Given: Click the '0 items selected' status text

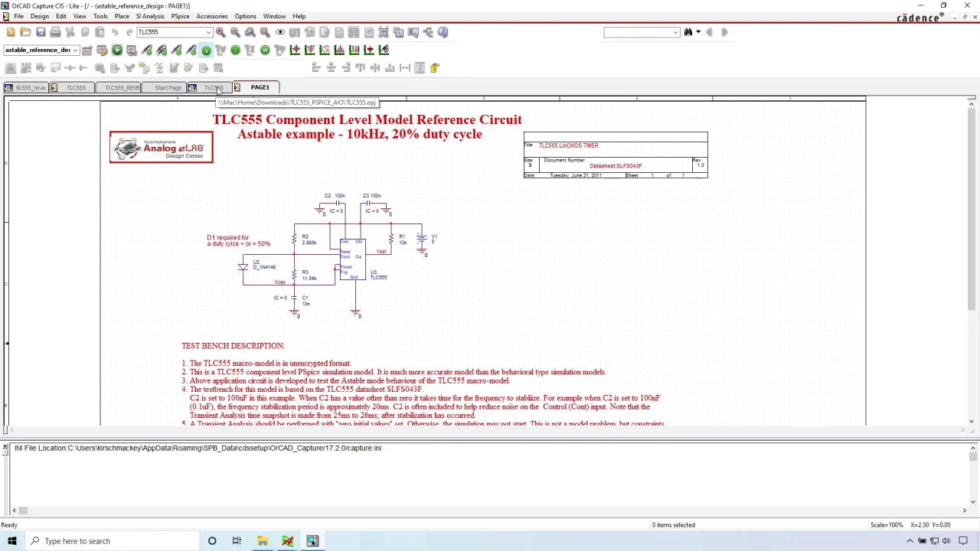Looking at the screenshot, I should point(674,525).
